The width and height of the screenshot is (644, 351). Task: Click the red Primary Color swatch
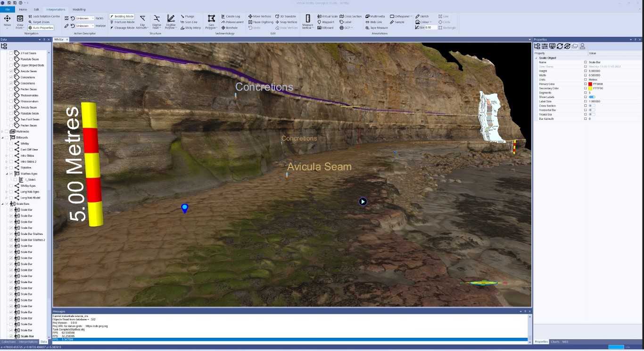(x=590, y=84)
